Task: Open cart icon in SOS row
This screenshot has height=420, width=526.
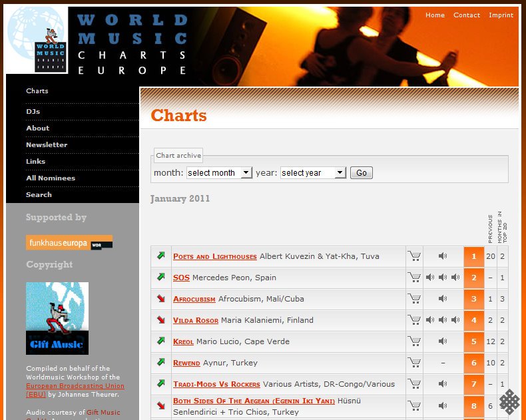Action: coord(414,278)
